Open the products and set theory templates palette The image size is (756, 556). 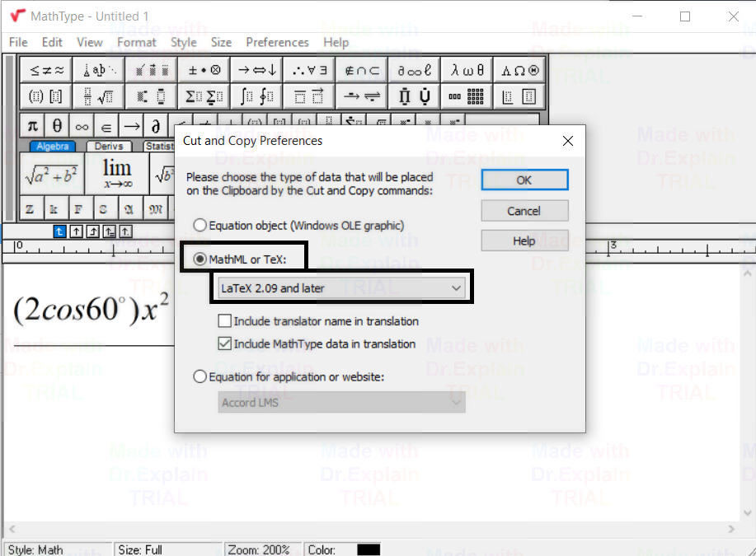415,97
